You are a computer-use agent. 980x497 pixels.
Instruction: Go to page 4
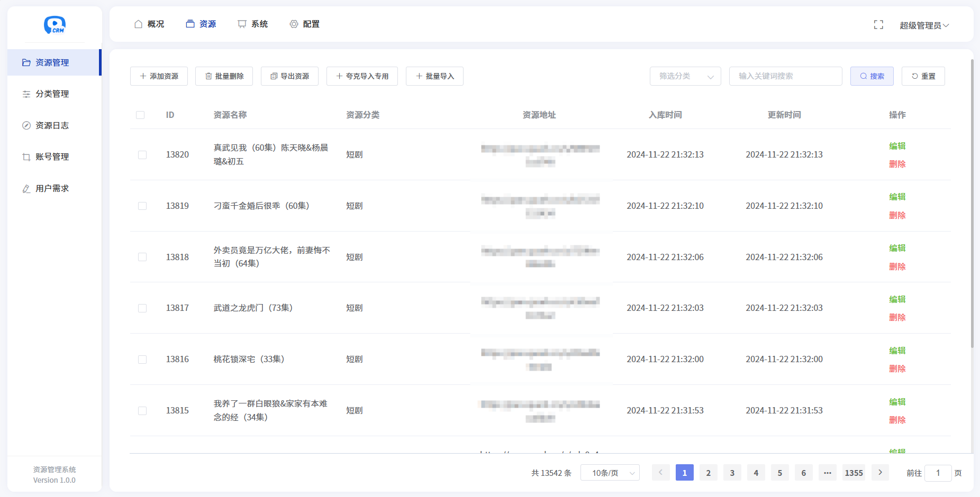(756, 473)
